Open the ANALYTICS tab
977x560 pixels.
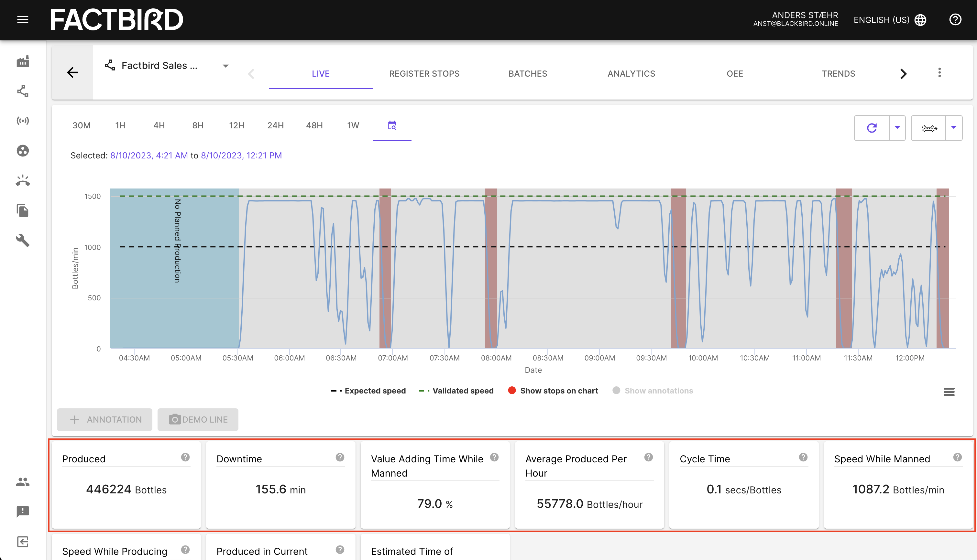(631, 73)
